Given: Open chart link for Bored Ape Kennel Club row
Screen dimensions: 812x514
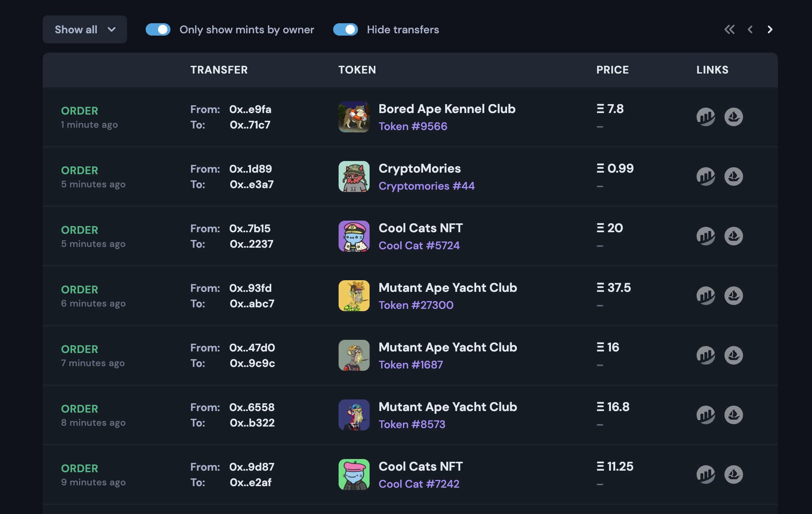Looking at the screenshot, I should 706,117.
